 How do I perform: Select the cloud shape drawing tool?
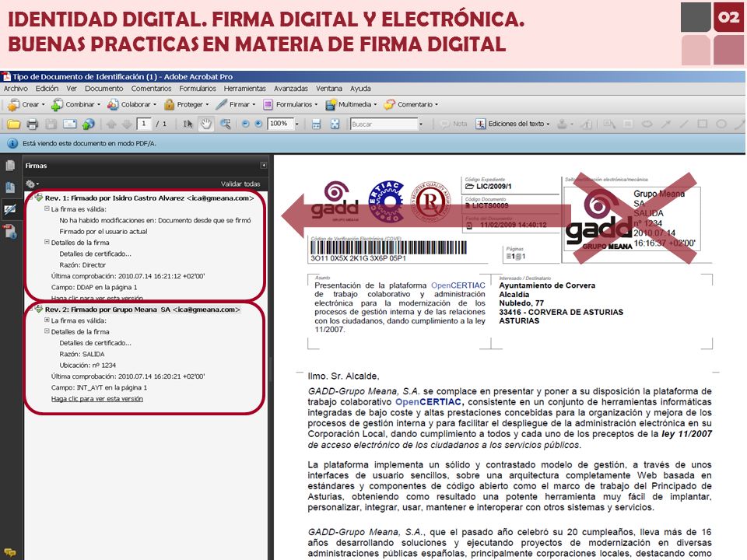(x=647, y=124)
